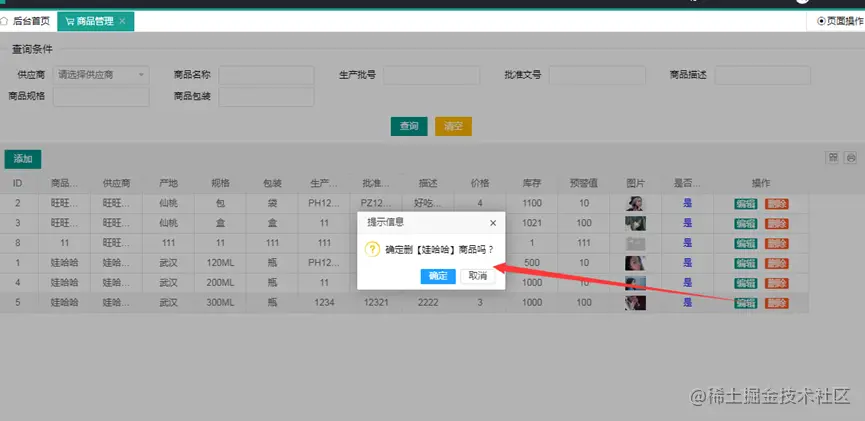The height and width of the screenshot is (421, 865).
Task: Open the product image in 300ML row
Action: (x=636, y=303)
